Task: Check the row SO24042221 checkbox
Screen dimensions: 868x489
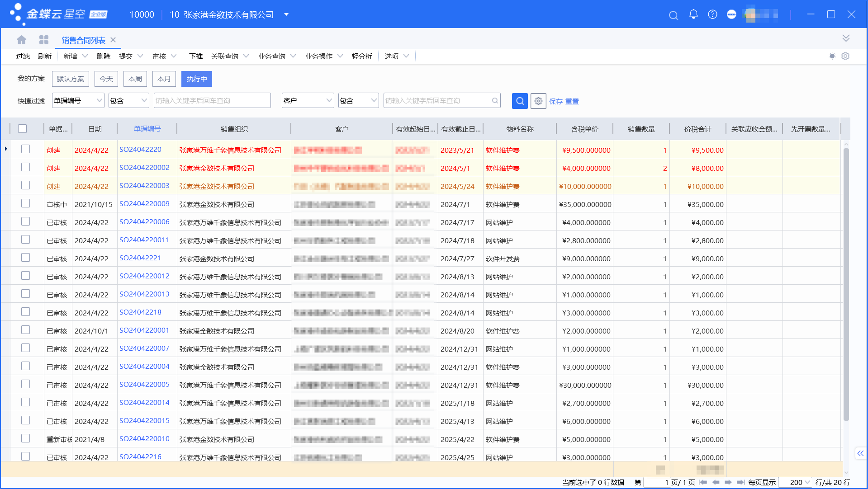Action: 25,258
